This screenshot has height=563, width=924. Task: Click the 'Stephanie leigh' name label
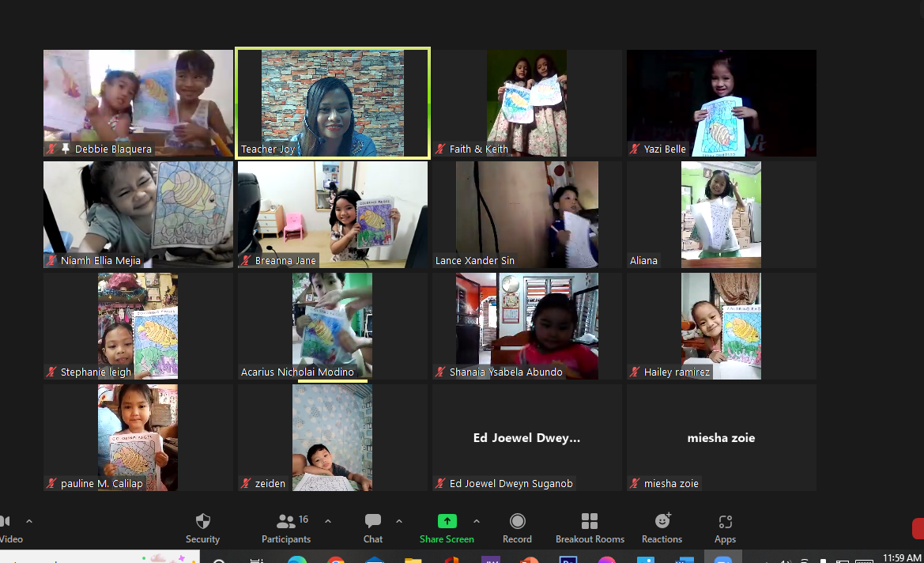tap(96, 372)
